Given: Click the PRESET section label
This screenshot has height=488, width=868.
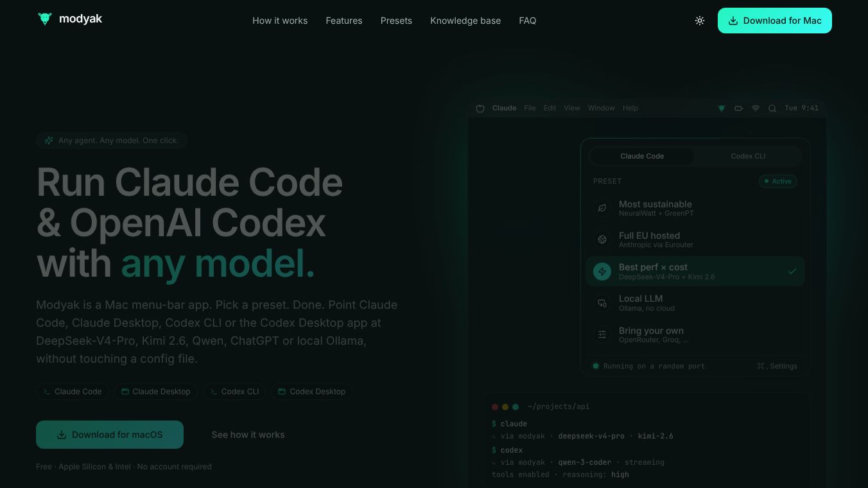Looking at the screenshot, I should point(607,181).
